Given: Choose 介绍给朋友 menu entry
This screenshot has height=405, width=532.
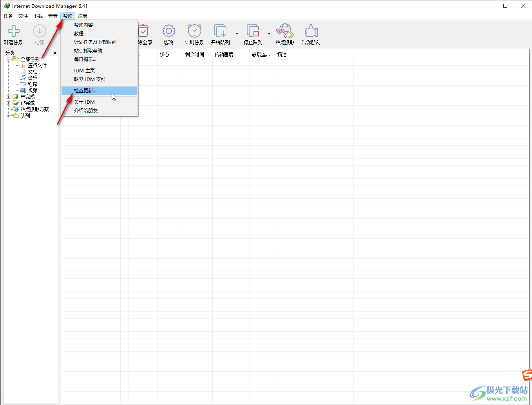Looking at the screenshot, I should (x=99, y=110).
